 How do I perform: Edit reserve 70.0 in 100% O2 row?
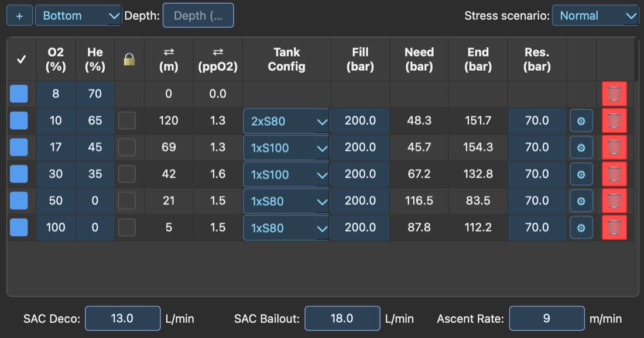tap(537, 227)
